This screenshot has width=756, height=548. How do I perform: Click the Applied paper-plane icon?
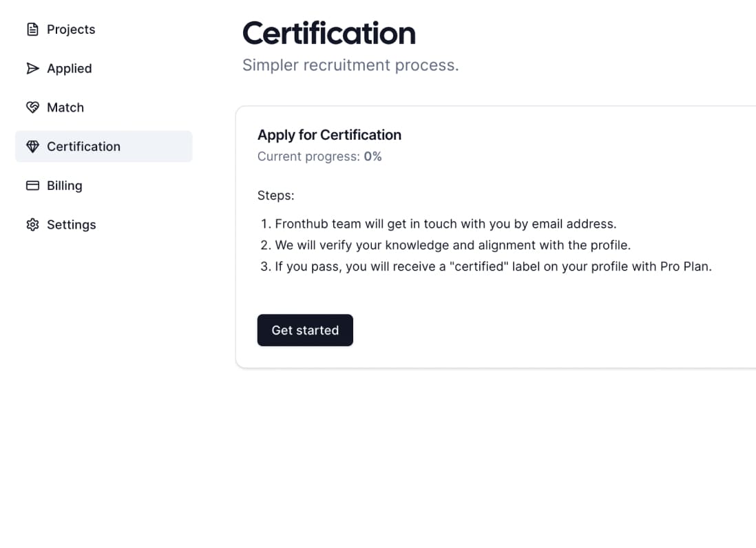[32, 68]
